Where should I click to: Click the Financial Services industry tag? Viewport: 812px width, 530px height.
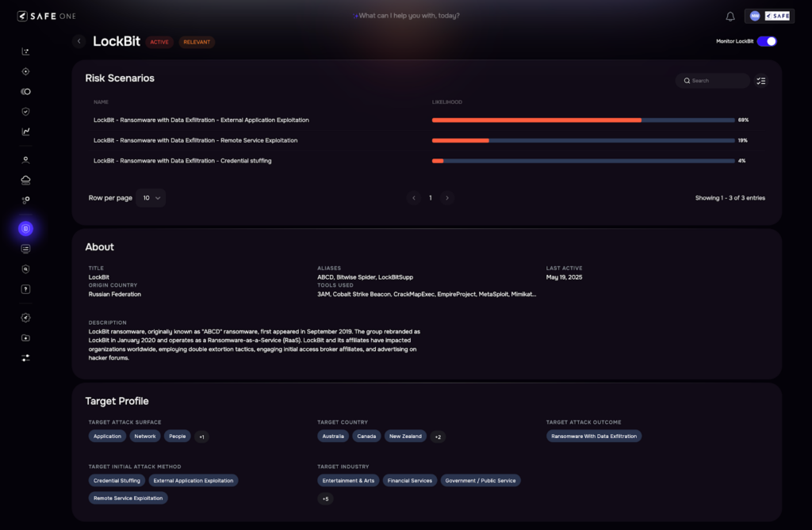pyautogui.click(x=410, y=481)
